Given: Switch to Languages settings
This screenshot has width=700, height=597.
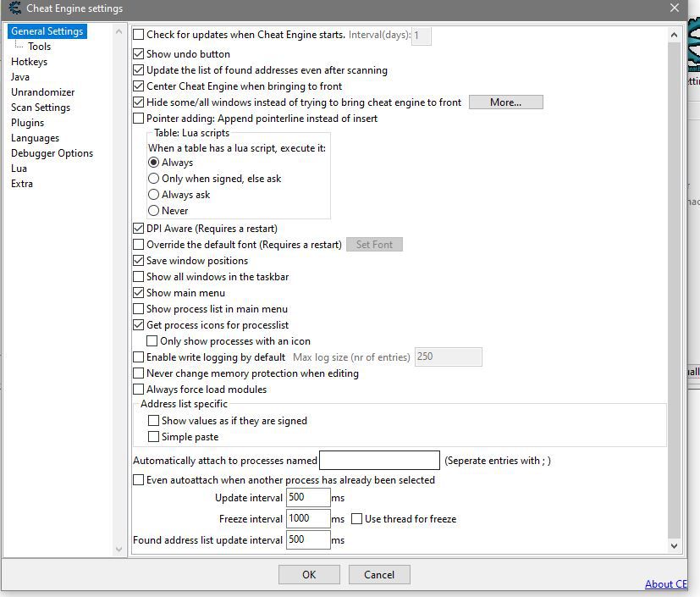Looking at the screenshot, I should [x=35, y=138].
